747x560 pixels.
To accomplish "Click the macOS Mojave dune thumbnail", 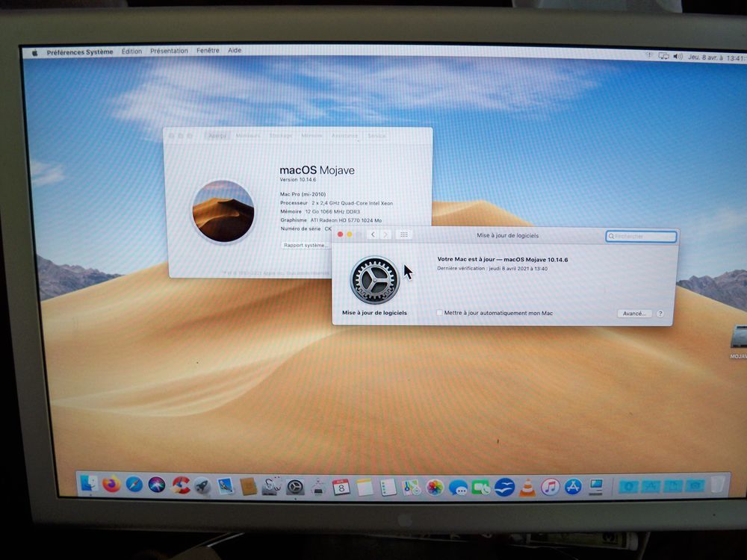I will [x=223, y=211].
